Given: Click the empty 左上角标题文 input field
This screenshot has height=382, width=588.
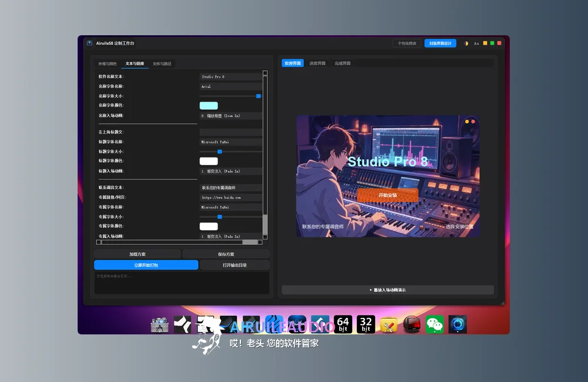Looking at the screenshot, I should click(230, 132).
